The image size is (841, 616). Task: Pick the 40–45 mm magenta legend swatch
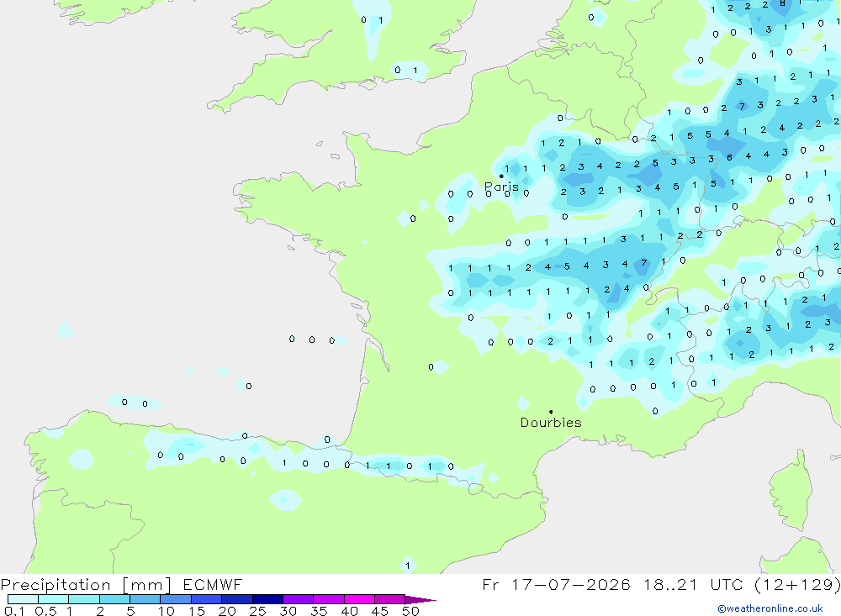tap(359, 599)
